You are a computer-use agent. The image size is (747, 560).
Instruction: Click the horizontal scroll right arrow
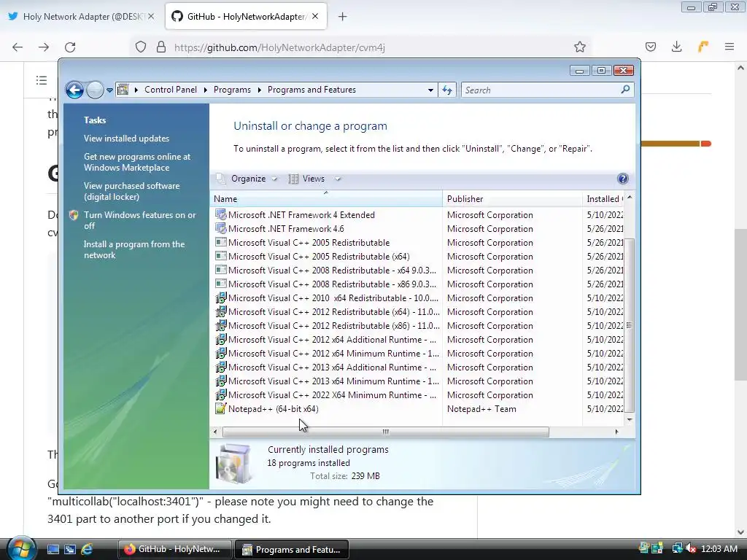coord(616,432)
